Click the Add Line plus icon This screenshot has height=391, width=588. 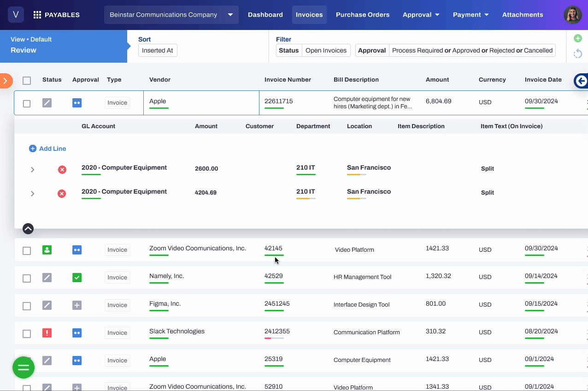[33, 148]
